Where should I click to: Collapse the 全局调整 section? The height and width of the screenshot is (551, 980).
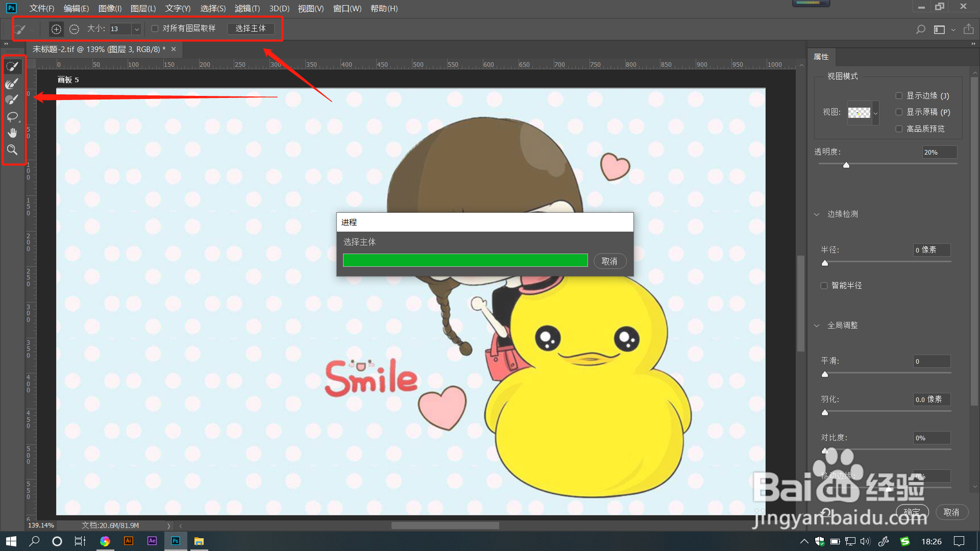tap(816, 325)
